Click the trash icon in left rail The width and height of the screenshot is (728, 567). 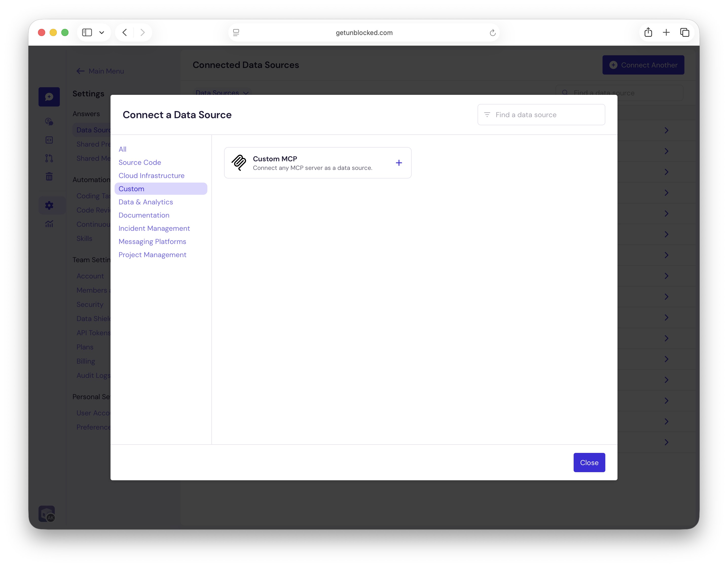coord(49,176)
